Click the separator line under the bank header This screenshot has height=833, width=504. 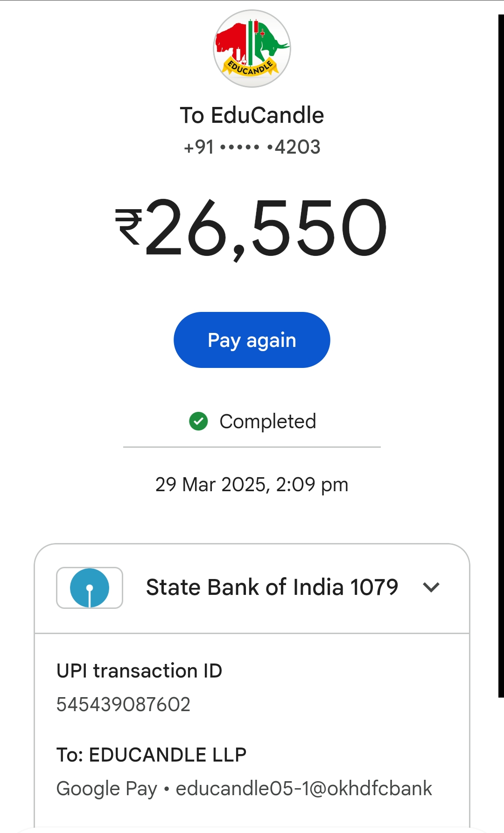[252, 633]
